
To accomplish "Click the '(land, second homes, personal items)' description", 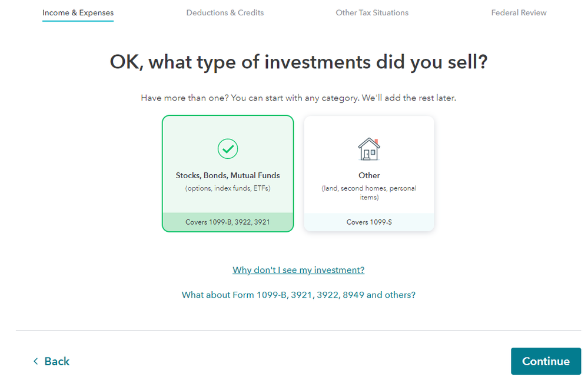I will pyautogui.click(x=369, y=192).
